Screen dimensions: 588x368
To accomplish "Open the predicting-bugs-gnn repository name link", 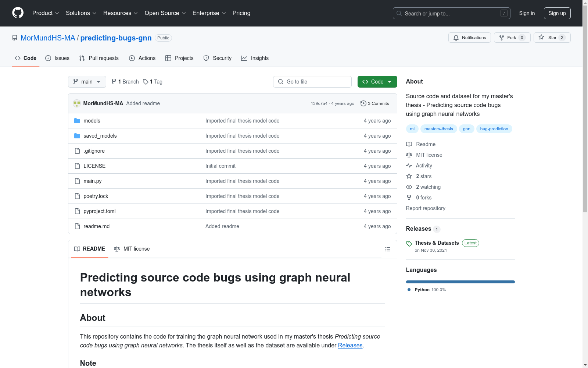I will pos(116,38).
